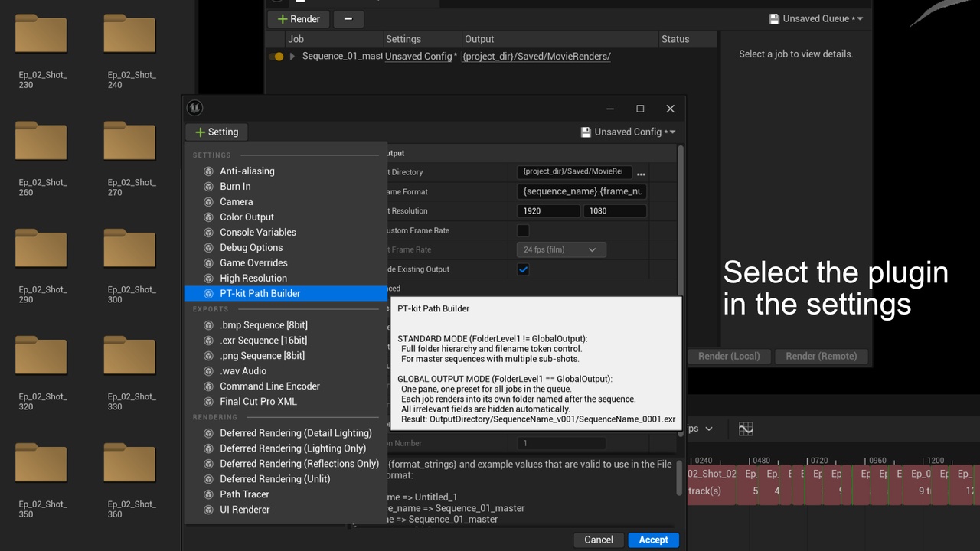Click the Accept button

(x=653, y=540)
